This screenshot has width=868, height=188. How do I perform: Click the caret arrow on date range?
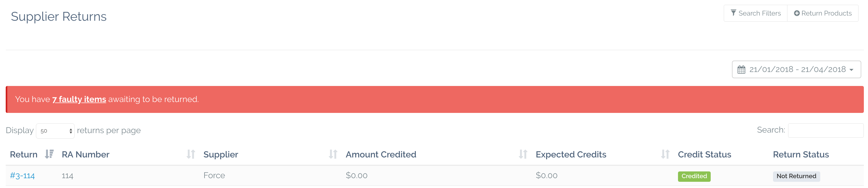coord(851,70)
